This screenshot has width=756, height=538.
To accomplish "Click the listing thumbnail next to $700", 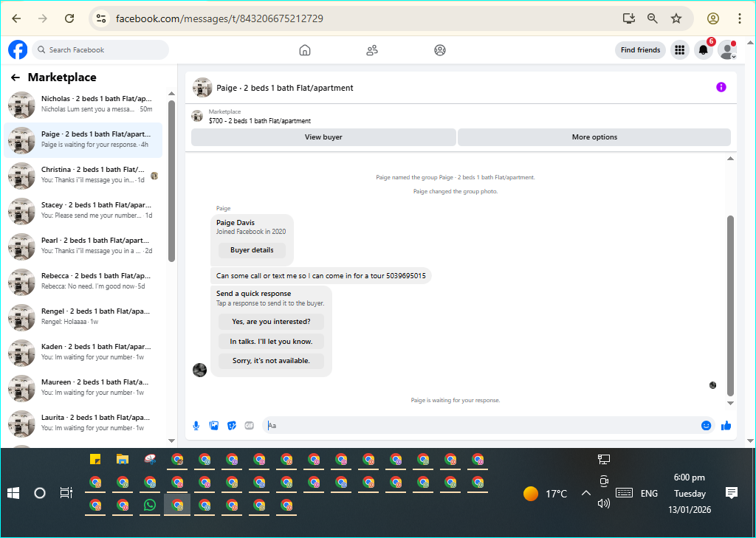I will 196,116.
